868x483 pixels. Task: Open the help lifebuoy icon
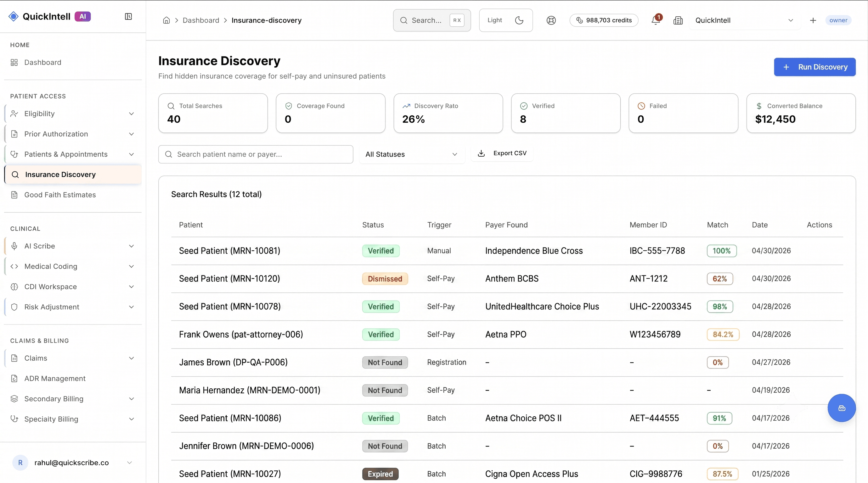[551, 20]
